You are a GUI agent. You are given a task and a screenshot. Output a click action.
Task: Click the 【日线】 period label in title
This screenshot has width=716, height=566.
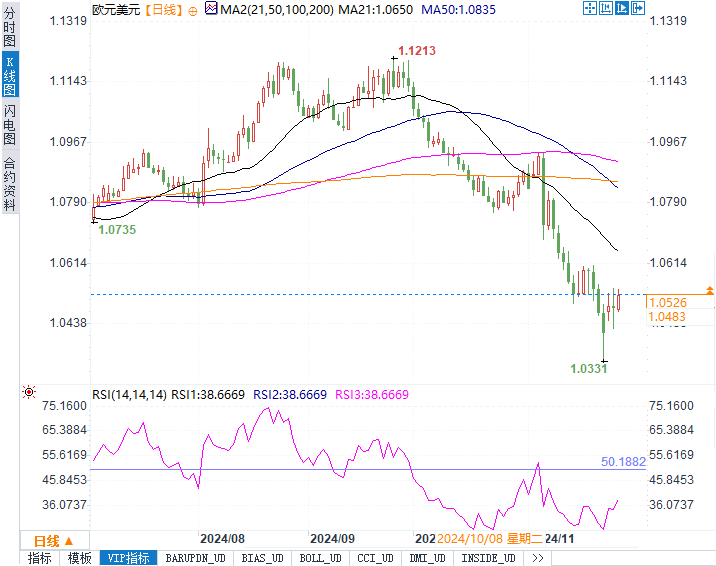tap(164, 9)
